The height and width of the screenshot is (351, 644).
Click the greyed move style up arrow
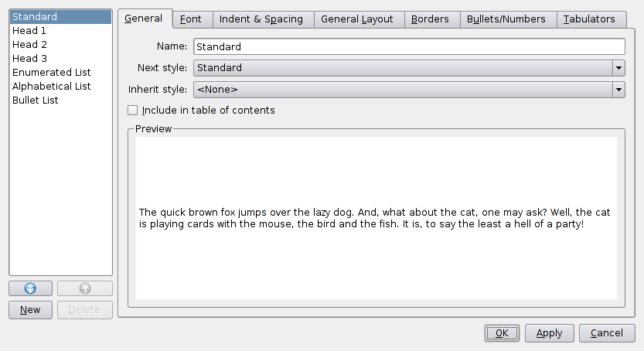coord(84,288)
